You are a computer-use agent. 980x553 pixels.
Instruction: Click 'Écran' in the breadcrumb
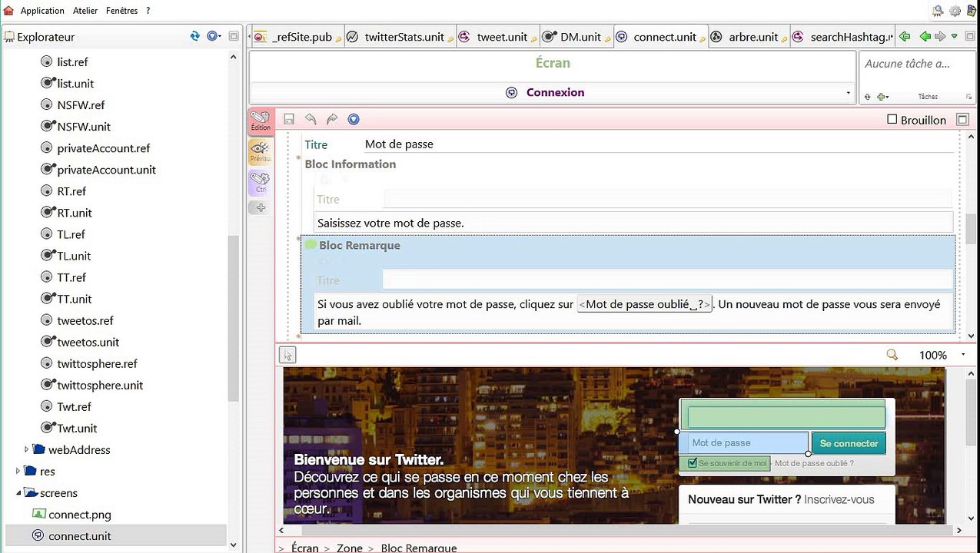point(305,548)
